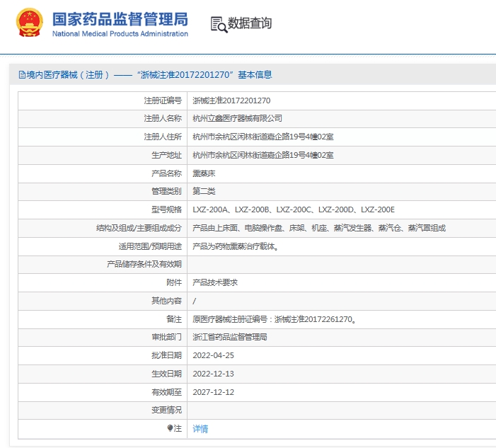Screen dimensions: 496x448
Task: Click the 型号规格 row label
Action: tap(167, 209)
